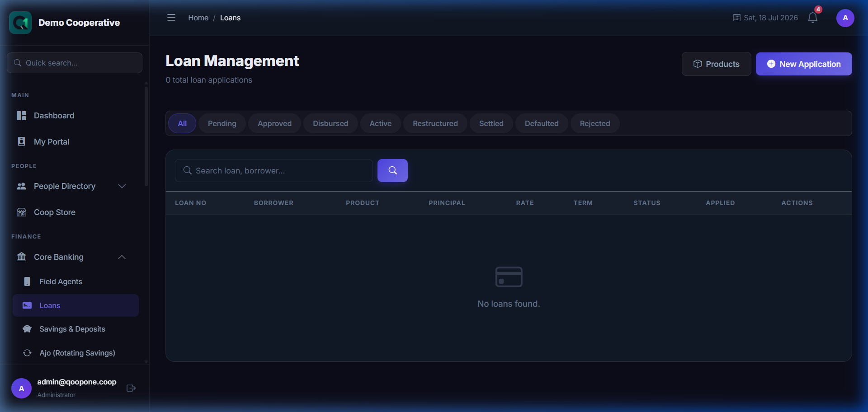Click the APPLIED column header

720,203
